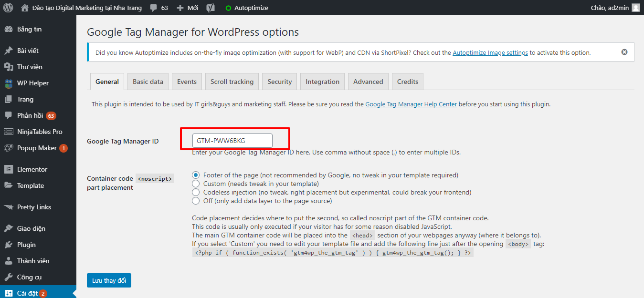This screenshot has height=298, width=644.
Task: Select the Off radio option
Action: tap(195, 201)
